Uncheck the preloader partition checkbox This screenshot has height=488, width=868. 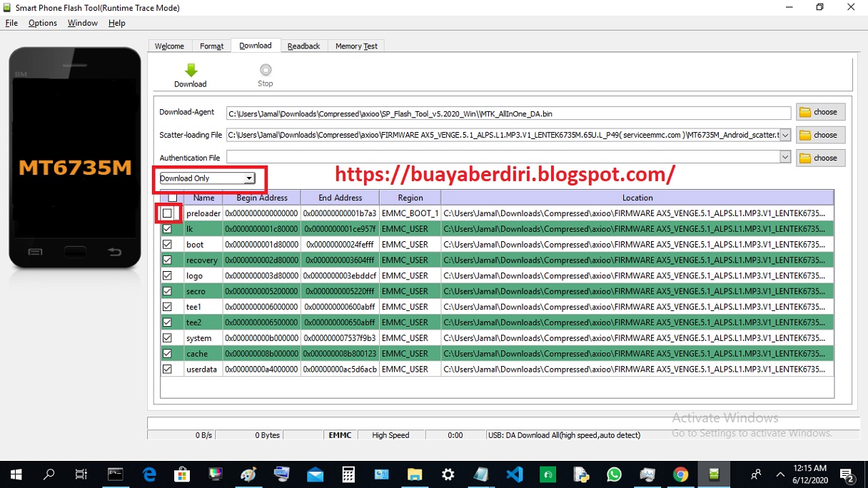[167, 213]
